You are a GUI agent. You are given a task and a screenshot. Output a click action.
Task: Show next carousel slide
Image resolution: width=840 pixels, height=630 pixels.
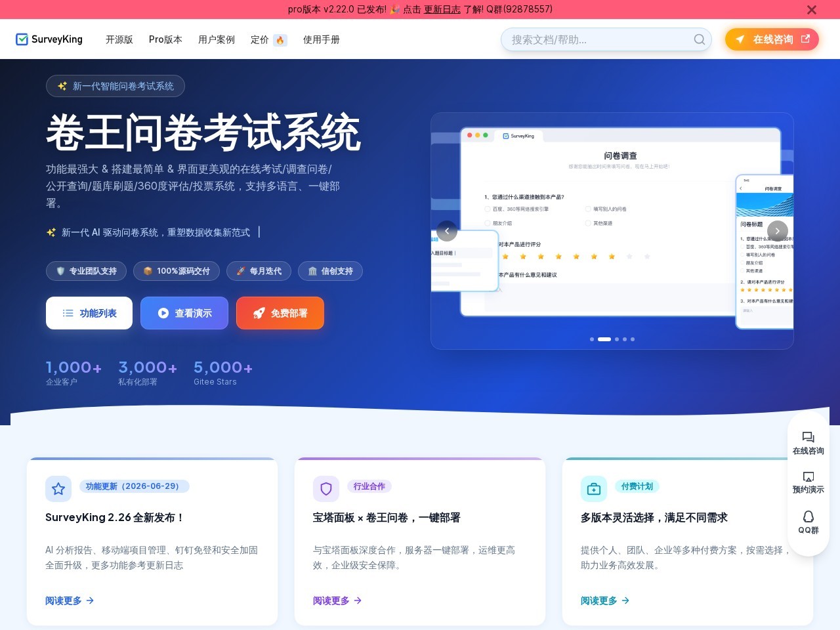[778, 230]
